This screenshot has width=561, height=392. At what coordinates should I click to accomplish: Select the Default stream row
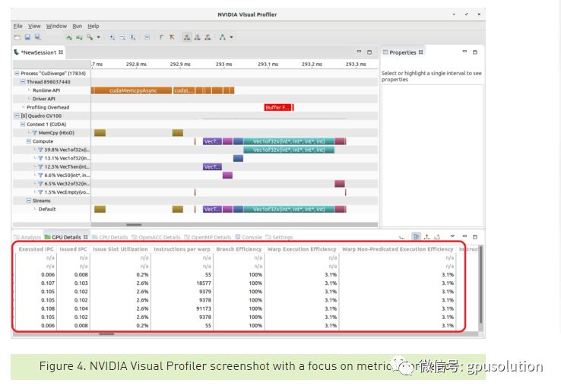[47, 209]
